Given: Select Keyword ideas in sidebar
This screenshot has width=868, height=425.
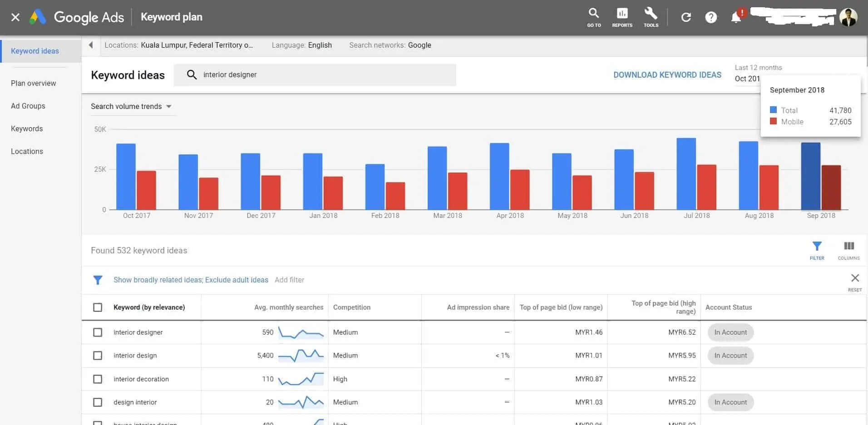Looking at the screenshot, I should tap(41, 51).
